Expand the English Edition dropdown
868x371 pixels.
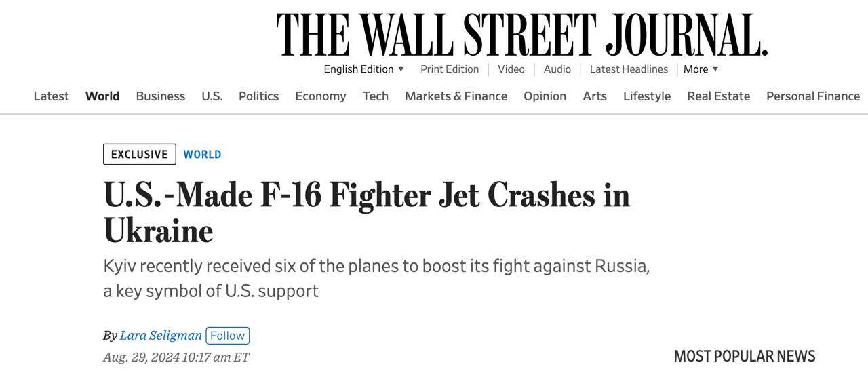[363, 69]
